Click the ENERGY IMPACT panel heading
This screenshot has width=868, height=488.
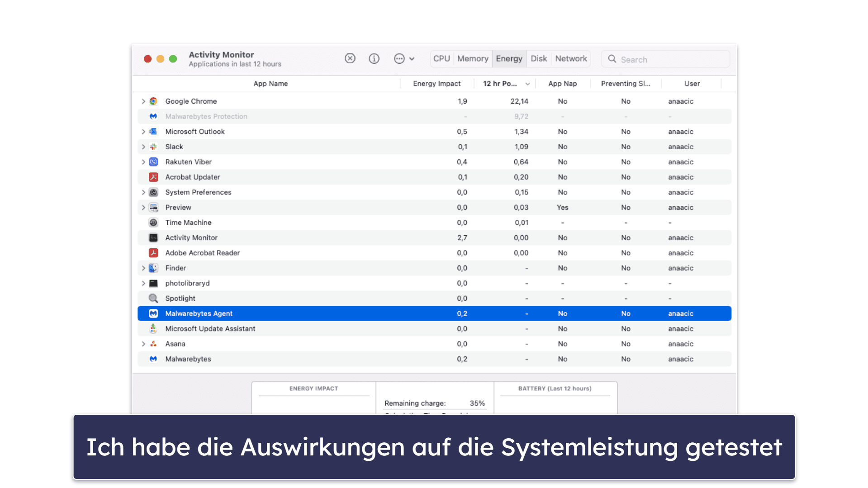(313, 389)
